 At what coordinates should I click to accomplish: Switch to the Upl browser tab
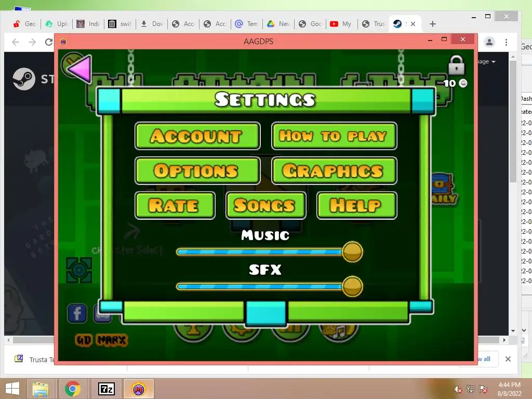coord(57,24)
